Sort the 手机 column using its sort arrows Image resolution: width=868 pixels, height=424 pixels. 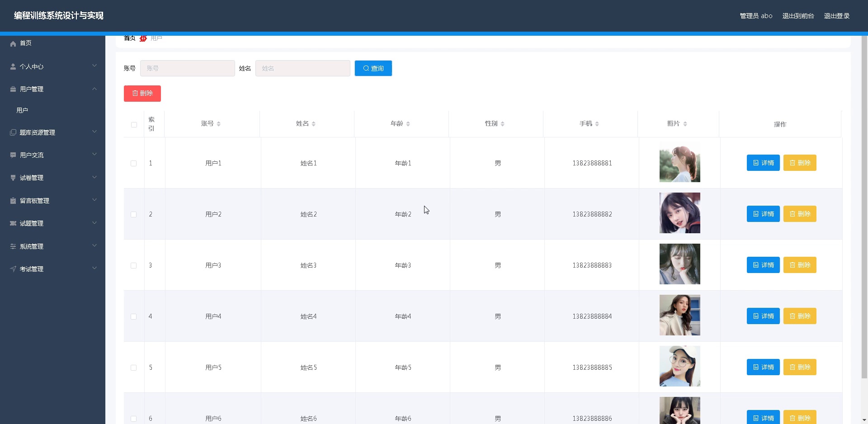[597, 124]
